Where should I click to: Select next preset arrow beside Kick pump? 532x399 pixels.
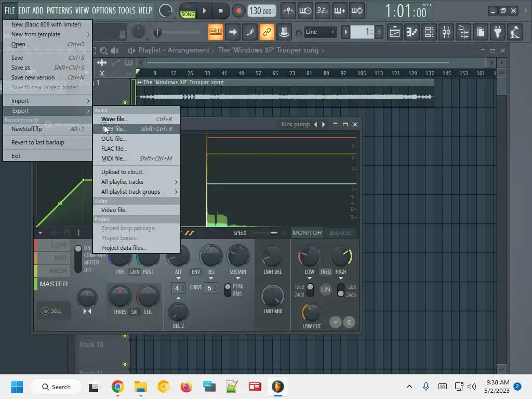pyautogui.click(x=323, y=124)
